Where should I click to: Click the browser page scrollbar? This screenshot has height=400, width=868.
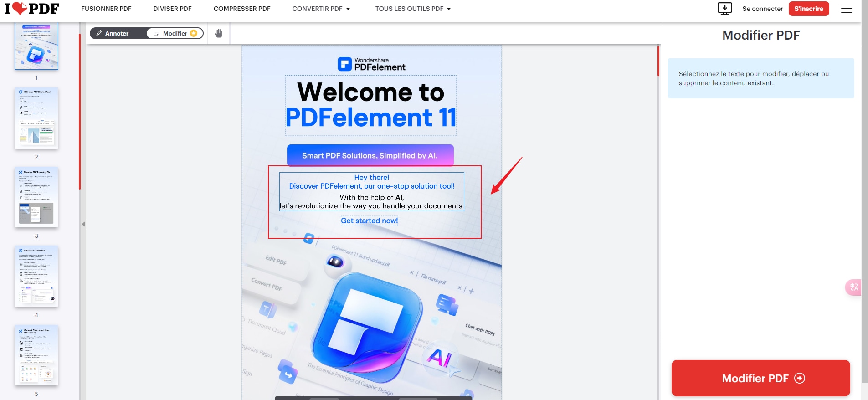[865, 191]
